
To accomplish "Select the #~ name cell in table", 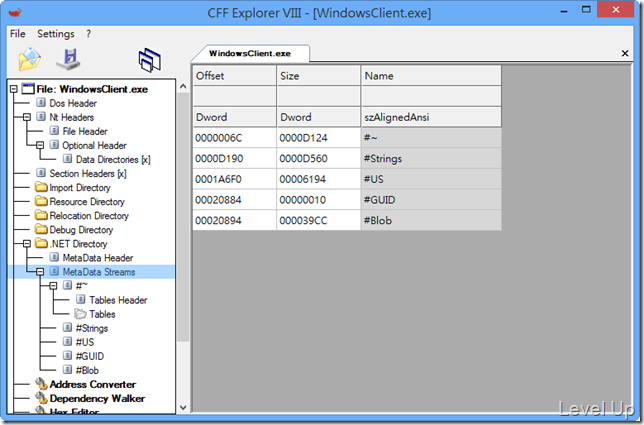I will pyautogui.click(x=431, y=138).
